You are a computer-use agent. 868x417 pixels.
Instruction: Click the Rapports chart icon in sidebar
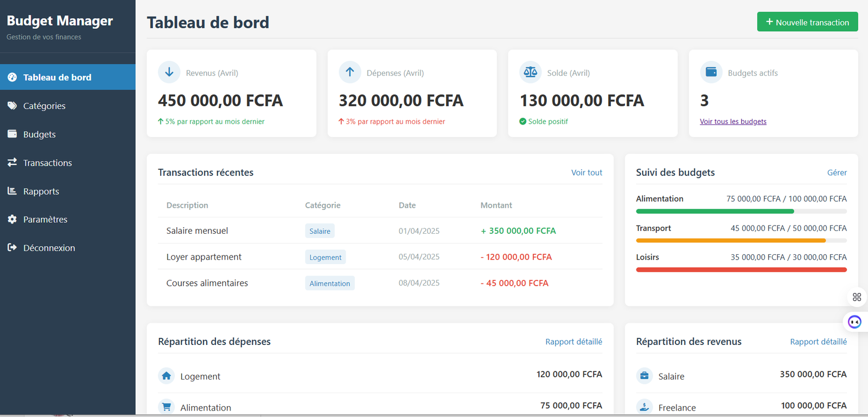pyautogui.click(x=12, y=191)
